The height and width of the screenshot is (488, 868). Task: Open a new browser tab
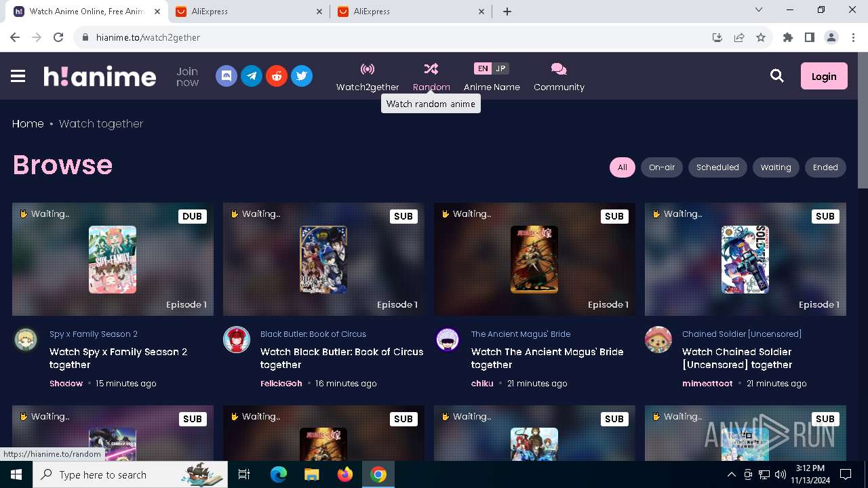click(507, 12)
